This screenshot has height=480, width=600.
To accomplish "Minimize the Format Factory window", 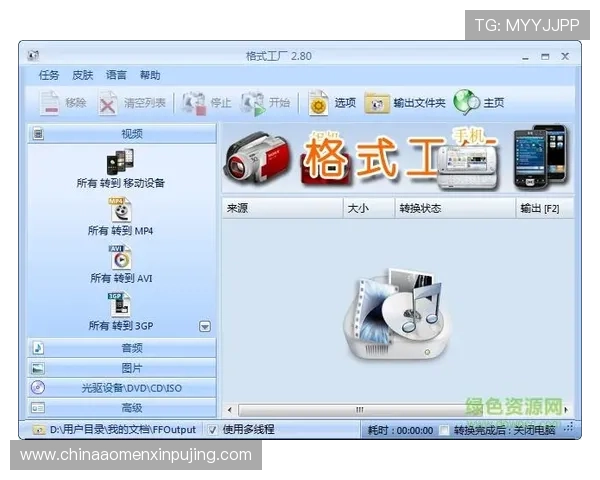I will click(526, 57).
